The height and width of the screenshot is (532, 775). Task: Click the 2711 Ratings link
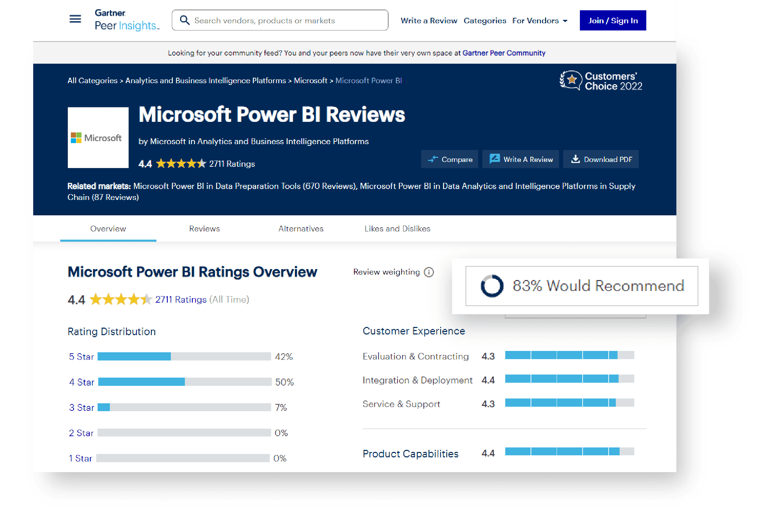[181, 300]
